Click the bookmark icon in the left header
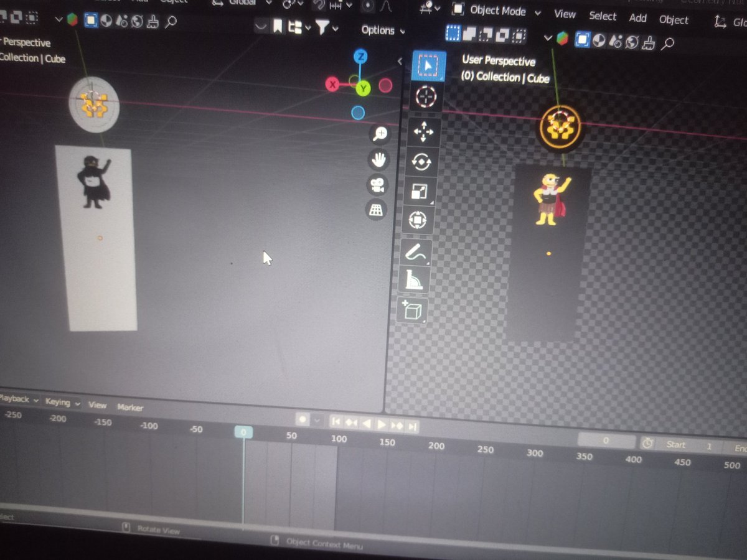The width and height of the screenshot is (747, 560). coord(278,26)
